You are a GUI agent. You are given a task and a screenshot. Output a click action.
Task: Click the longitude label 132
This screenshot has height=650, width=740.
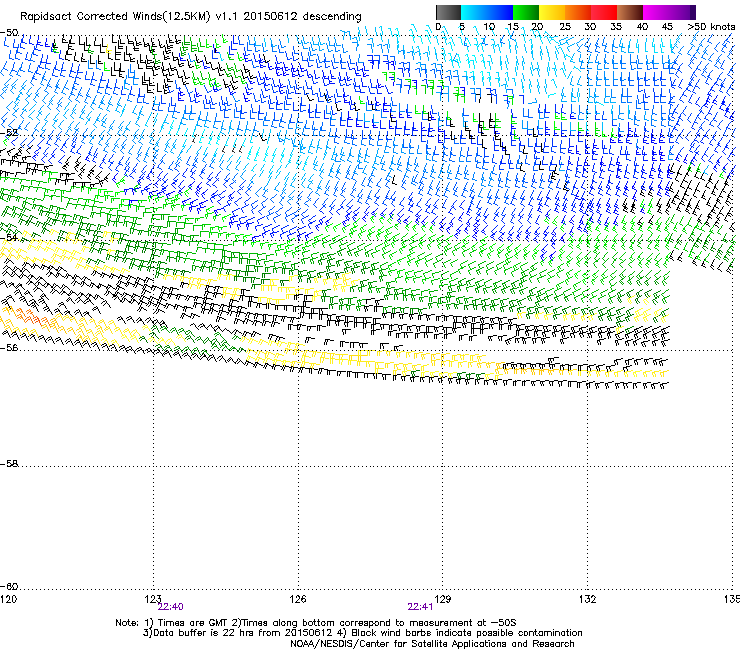[587, 599]
